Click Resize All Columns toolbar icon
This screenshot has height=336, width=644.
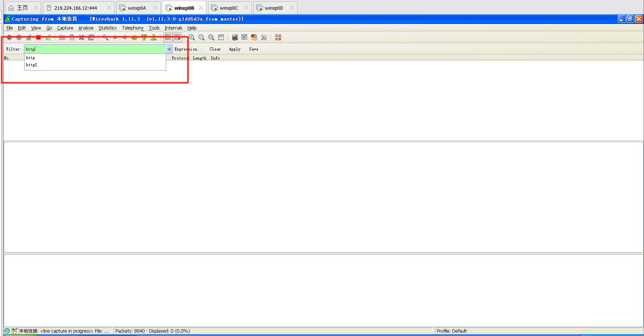click(221, 37)
